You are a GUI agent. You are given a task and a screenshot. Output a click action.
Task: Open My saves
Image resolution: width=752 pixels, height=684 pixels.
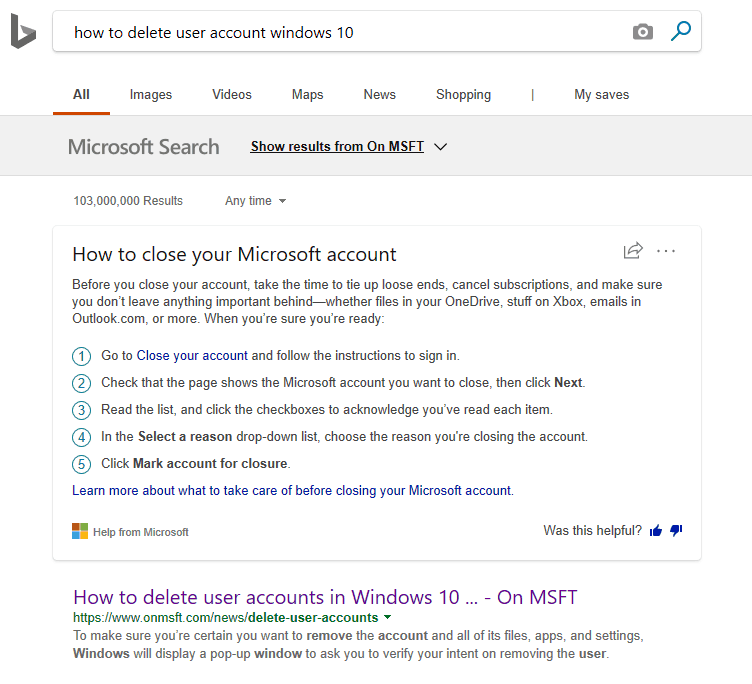point(601,95)
